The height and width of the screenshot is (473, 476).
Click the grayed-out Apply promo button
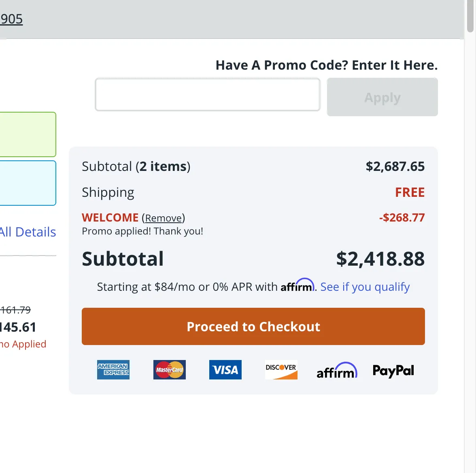click(x=382, y=97)
